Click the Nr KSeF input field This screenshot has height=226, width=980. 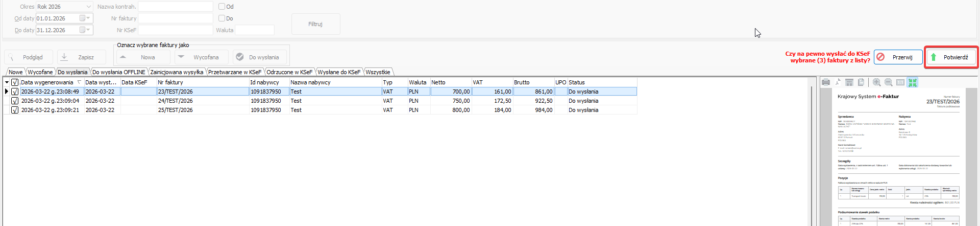[x=175, y=30]
